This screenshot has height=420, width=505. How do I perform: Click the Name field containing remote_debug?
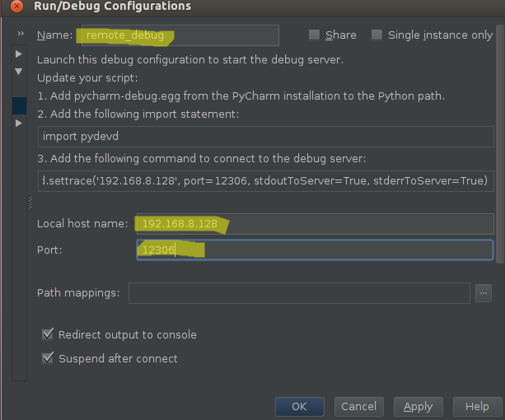click(x=180, y=35)
